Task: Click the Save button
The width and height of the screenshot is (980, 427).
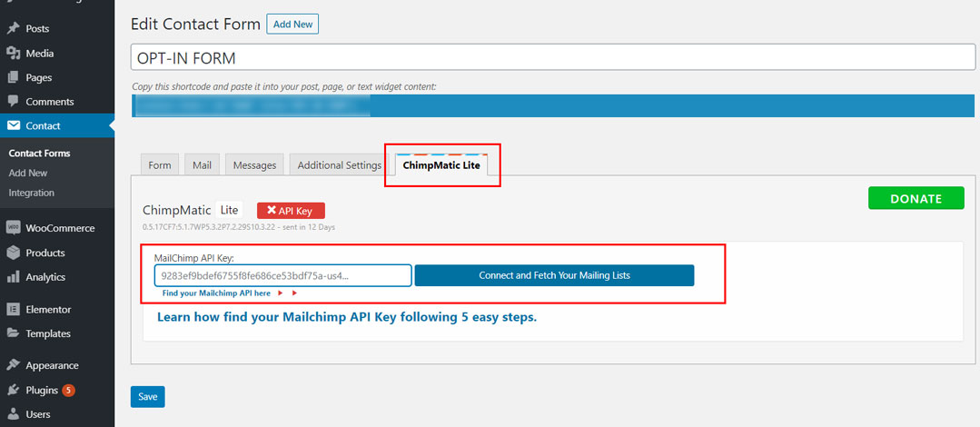Action: [147, 397]
